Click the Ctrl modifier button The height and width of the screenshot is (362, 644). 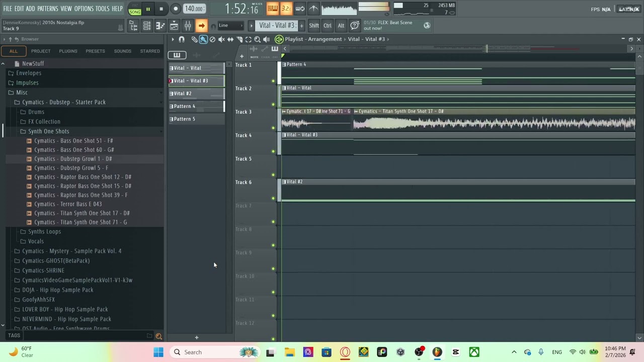328,26
